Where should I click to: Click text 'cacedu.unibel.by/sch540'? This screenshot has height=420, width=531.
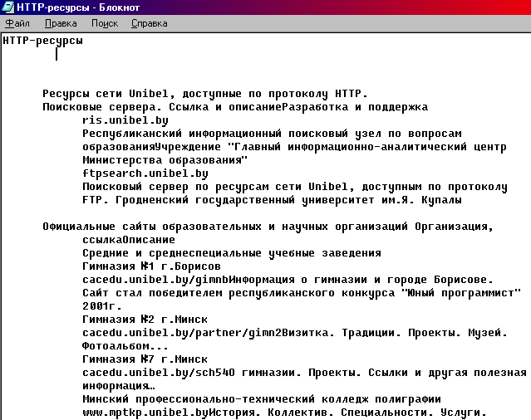[x=159, y=373]
